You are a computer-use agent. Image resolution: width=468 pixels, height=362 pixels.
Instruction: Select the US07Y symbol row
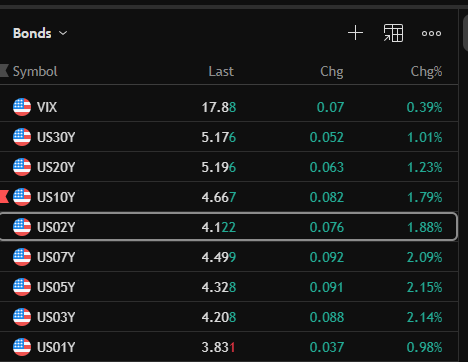click(x=229, y=257)
